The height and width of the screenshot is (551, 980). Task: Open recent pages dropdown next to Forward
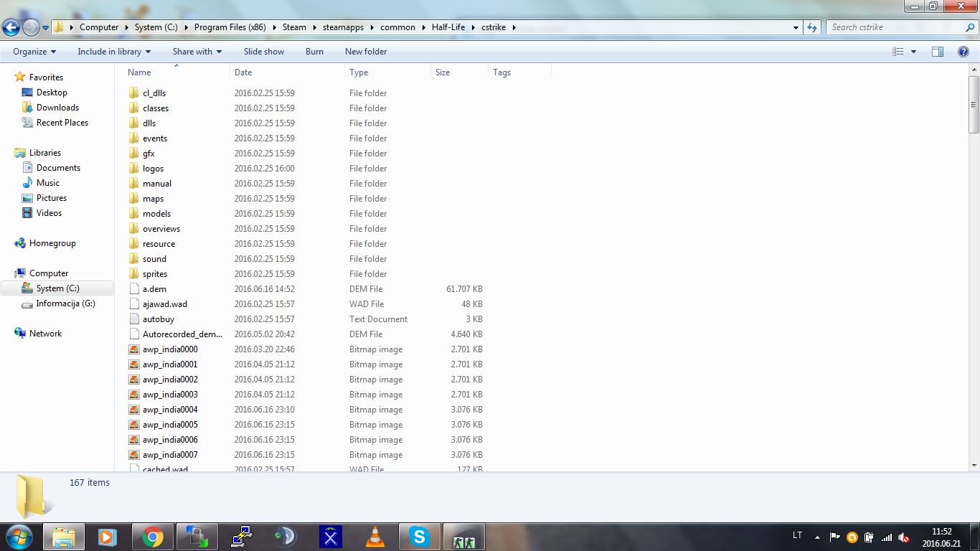click(x=45, y=28)
